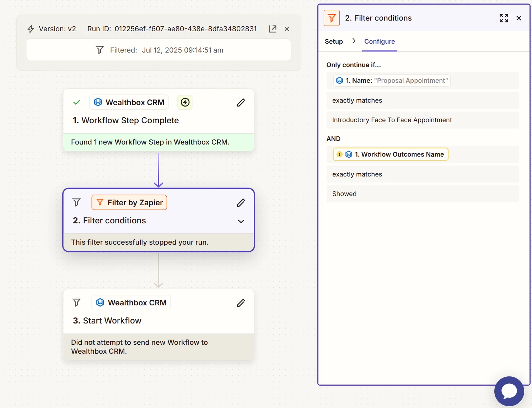The height and width of the screenshot is (408, 532).
Task: Click 'Did not attempt to send' message
Action: pos(139,347)
